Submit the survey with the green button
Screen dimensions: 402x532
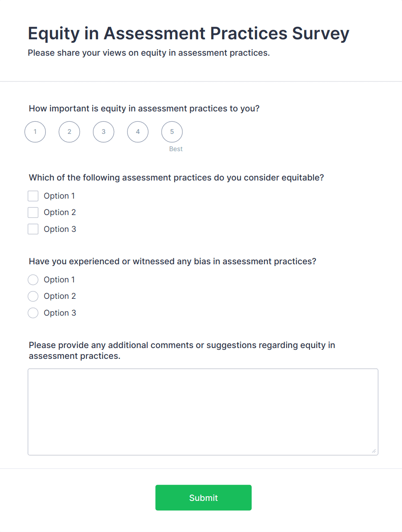[x=203, y=497]
